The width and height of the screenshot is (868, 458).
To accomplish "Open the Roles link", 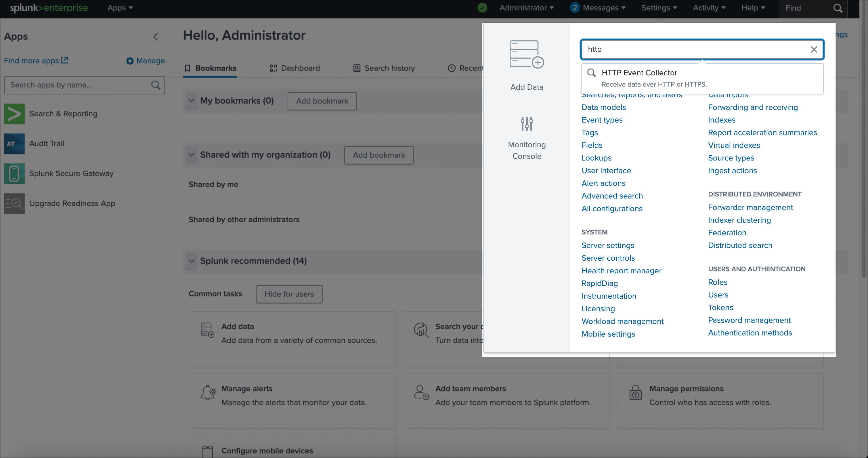I will (x=717, y=283).
